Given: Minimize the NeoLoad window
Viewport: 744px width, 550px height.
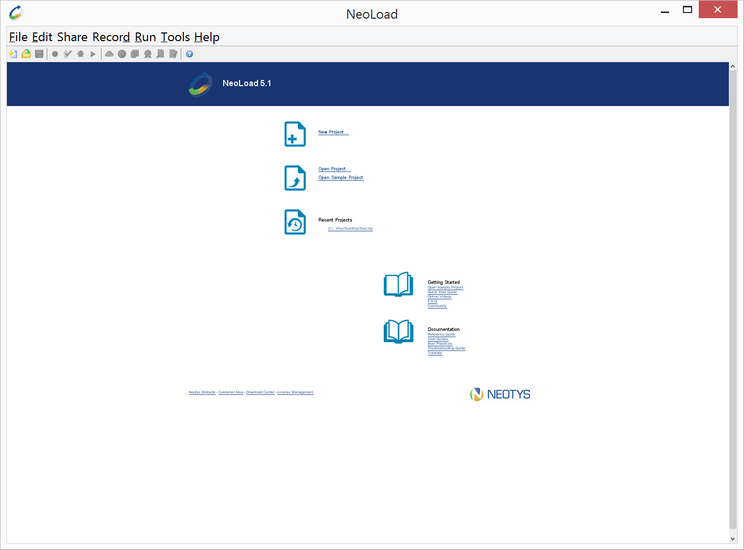Looking at the screenshot, I should tap(665, 10).
